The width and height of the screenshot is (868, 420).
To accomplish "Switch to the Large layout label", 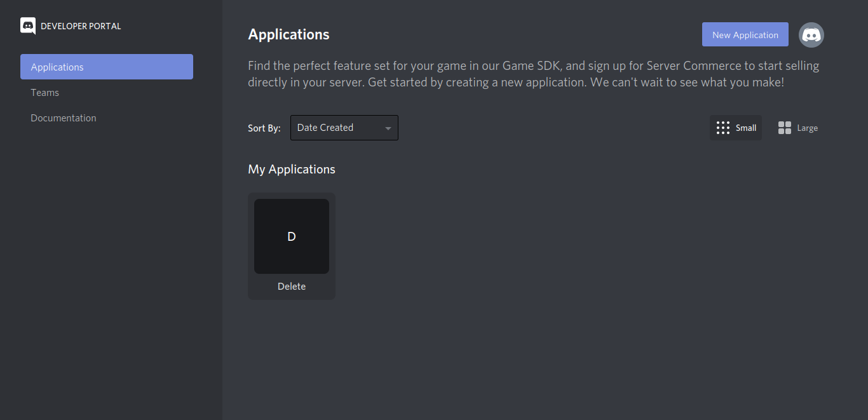I will [807, 128].
